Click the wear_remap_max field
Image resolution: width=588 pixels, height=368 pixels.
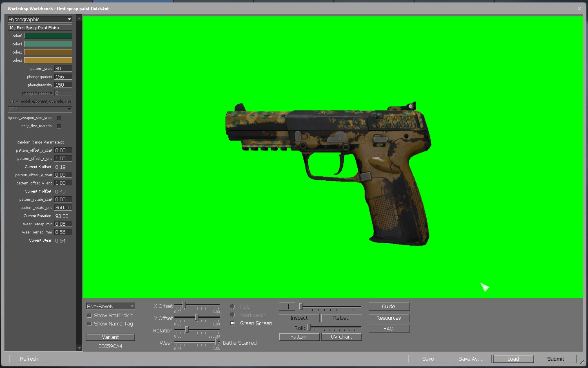[x=63, y=232]
